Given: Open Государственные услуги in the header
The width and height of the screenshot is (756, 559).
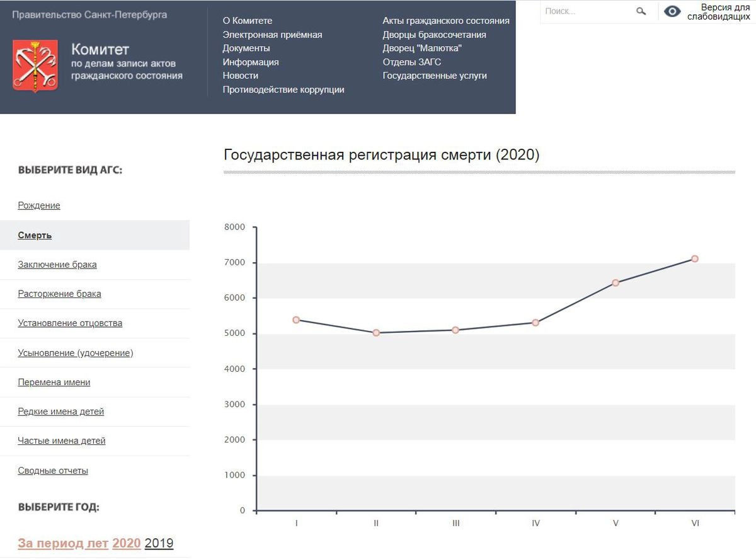Looking at the screenshot, I should (435, 76).
